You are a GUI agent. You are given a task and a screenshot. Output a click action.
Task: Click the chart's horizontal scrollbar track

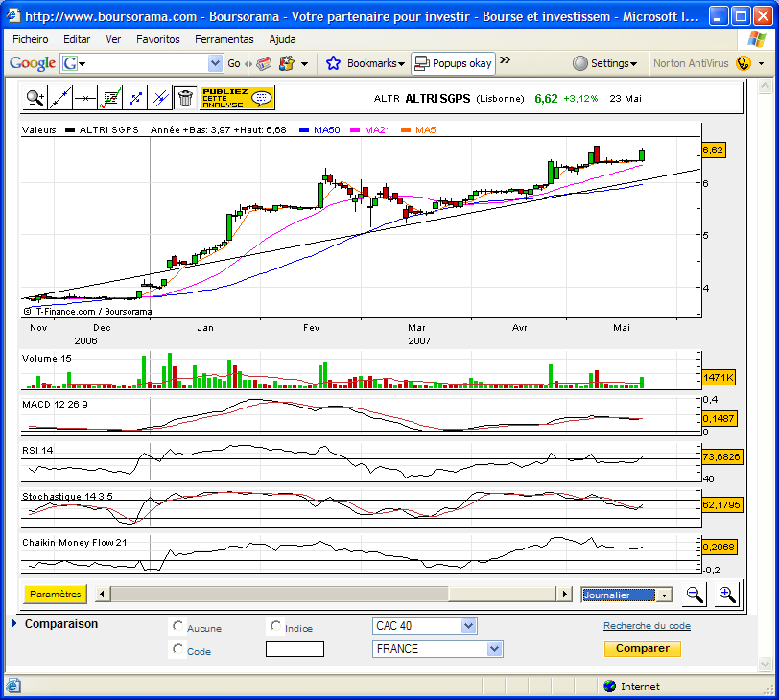pyautogui.click(x=333, y=594)
